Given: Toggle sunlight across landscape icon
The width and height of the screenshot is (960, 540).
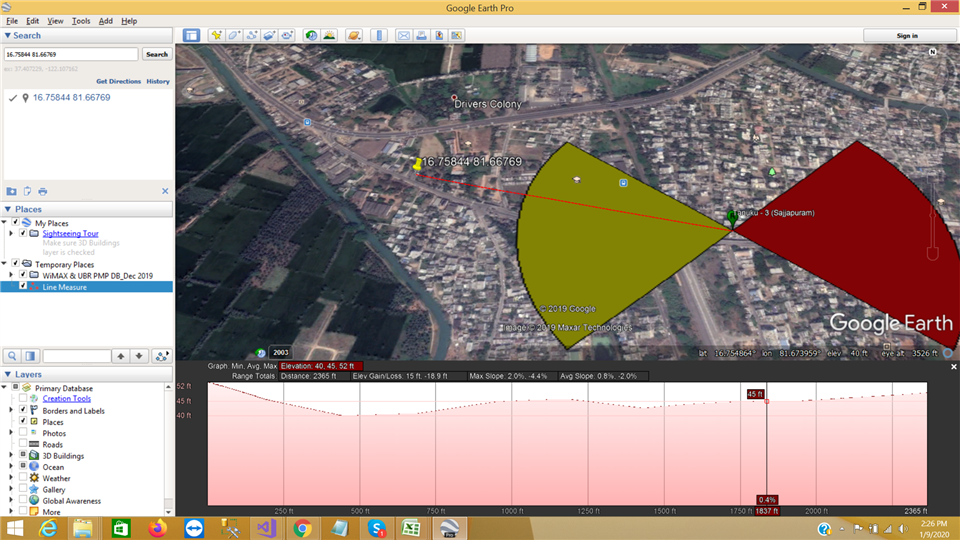Looking at the screenshot, I should (329, 35).
